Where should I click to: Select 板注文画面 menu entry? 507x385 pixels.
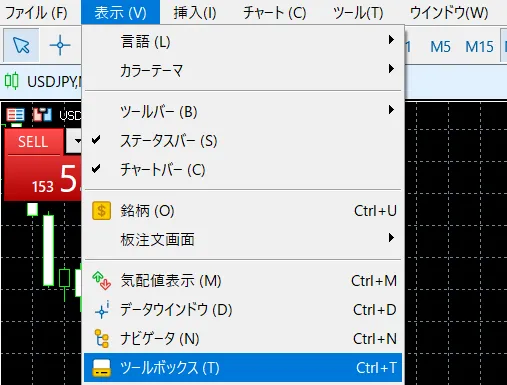(243, 239)
